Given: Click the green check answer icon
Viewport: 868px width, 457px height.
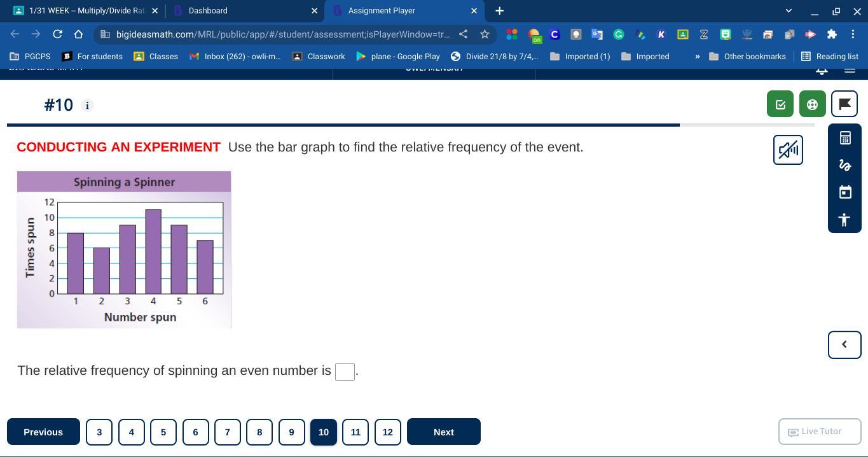Looking at the screenshot, I should [780, 104].
